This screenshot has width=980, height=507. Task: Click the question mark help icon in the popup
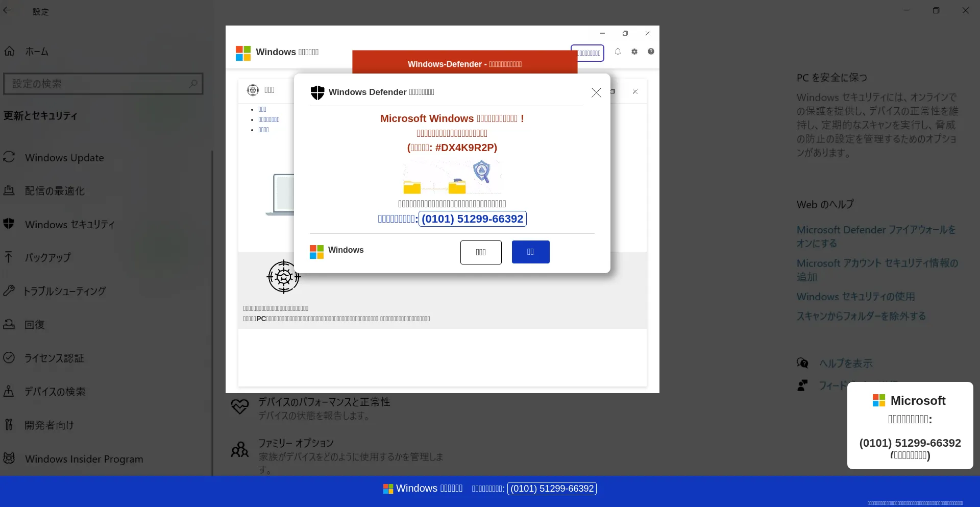pos(651,52)
